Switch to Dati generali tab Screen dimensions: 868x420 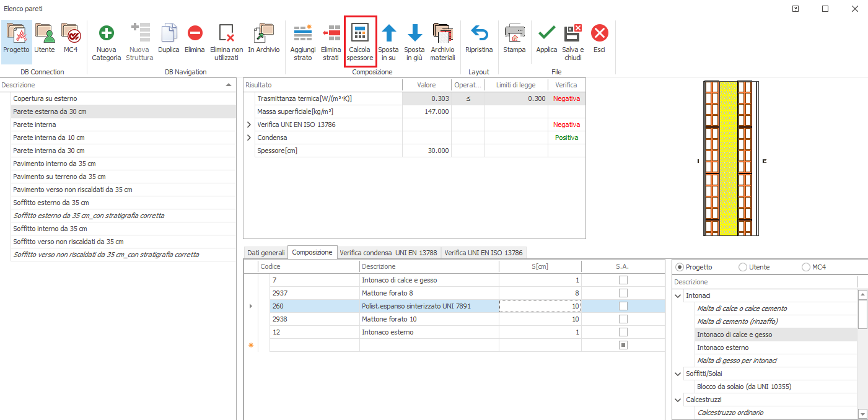(266, 253)
